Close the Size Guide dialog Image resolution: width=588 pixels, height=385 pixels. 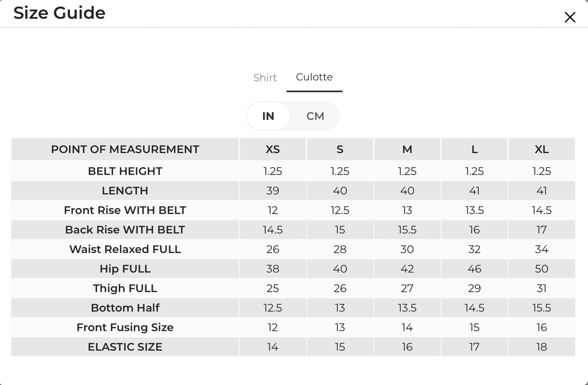click(570, 17)
